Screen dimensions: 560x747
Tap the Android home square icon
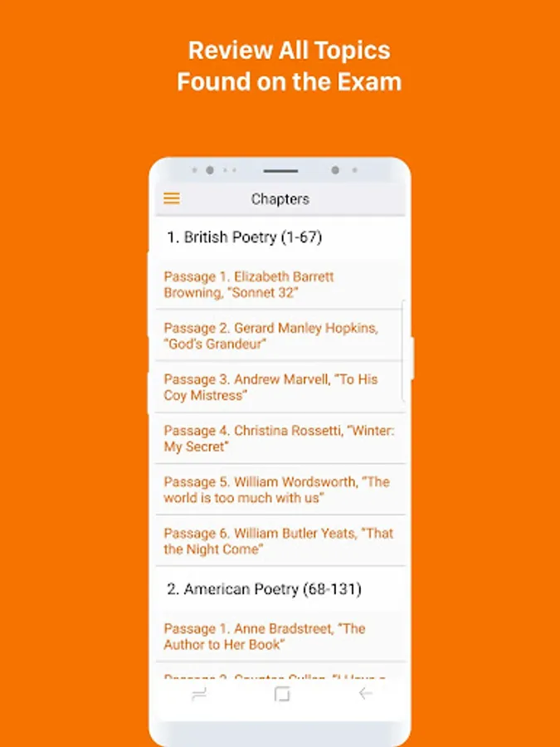pyautogui.click(x=282, y=694)
